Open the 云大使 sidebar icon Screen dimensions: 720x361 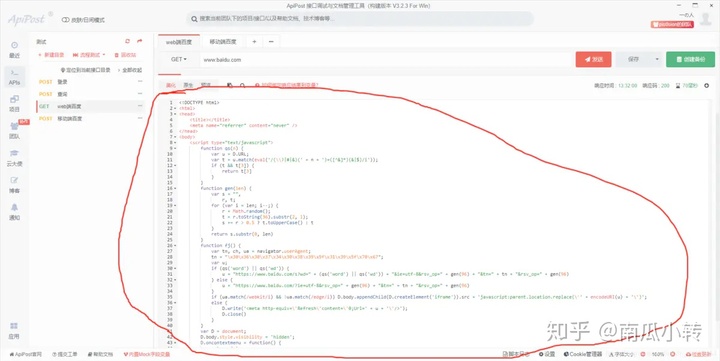click(15, 158)
